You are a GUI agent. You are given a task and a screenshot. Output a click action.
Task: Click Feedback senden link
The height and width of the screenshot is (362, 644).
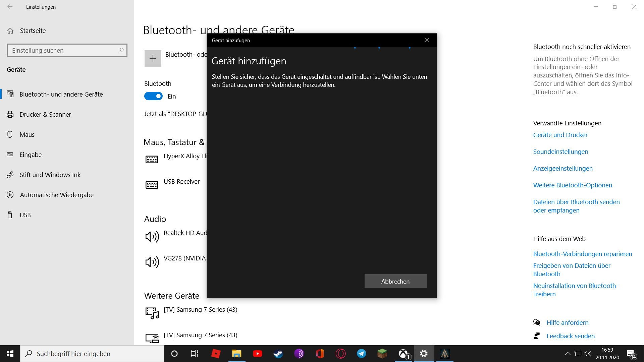pyautogui.click(x=571, y=336)
